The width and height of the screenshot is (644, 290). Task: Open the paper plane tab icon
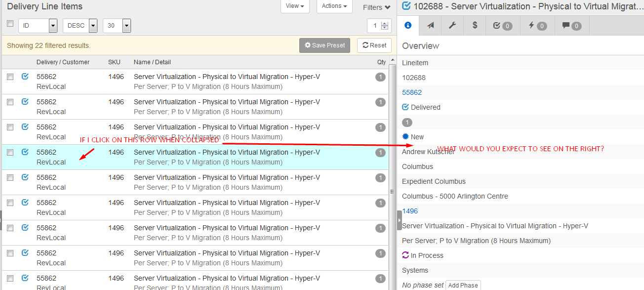pyautogui.click(x=431, y=26)
